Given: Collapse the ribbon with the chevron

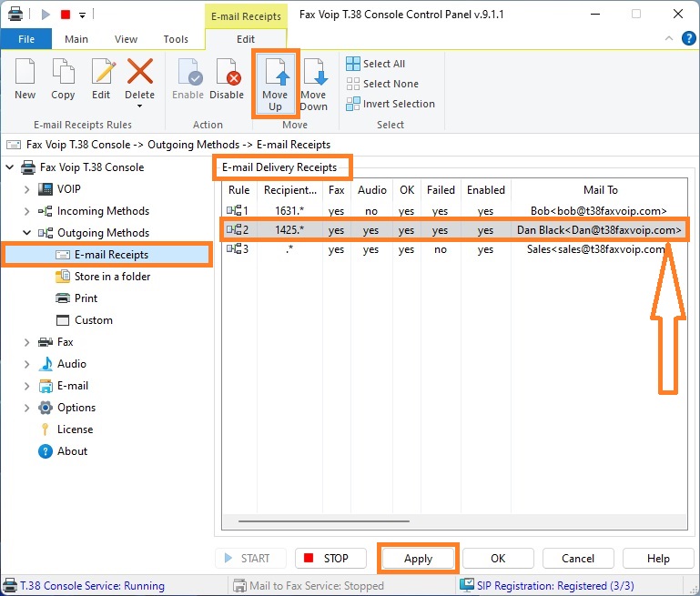Looking at the screenshot, I should pyautogui.click(x=669, y=38).
